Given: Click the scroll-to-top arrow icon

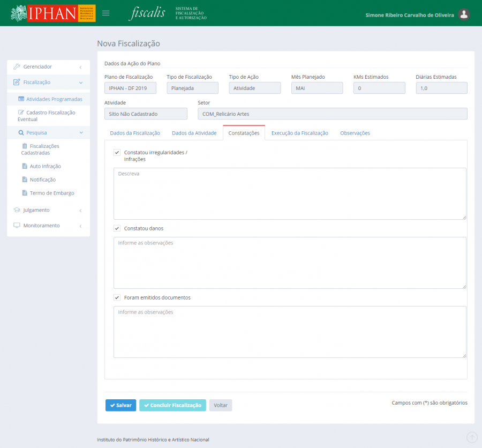Looking at the screenshot, I should point(471,437).
